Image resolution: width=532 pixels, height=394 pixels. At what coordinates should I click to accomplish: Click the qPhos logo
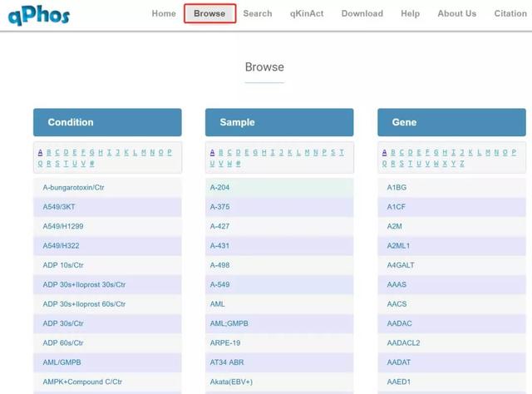tap(39, 14)
